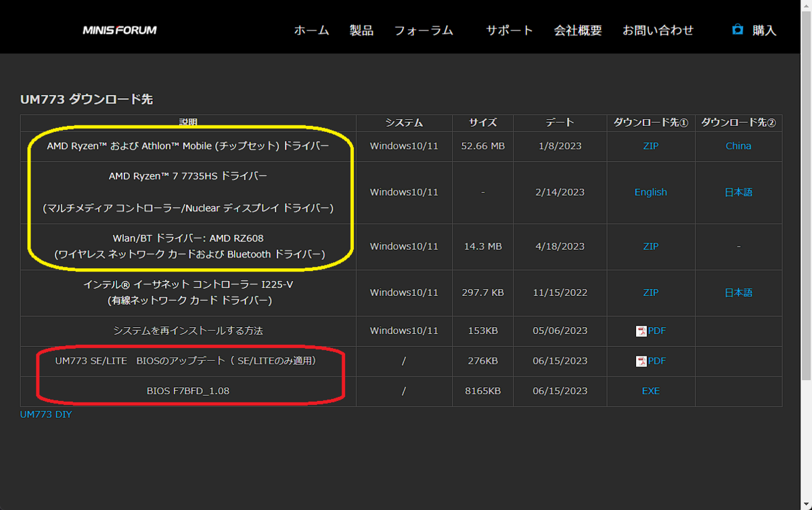Click date 05/06/2023 cell
The width and height of the screenshot is (812, 510).
click(560, 331)
